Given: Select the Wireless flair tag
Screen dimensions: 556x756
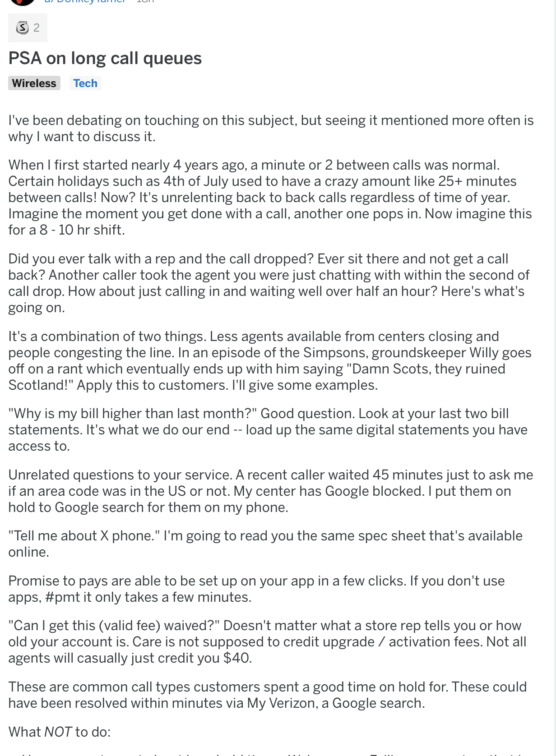Looking at the screenshot, I should (34, 83).
